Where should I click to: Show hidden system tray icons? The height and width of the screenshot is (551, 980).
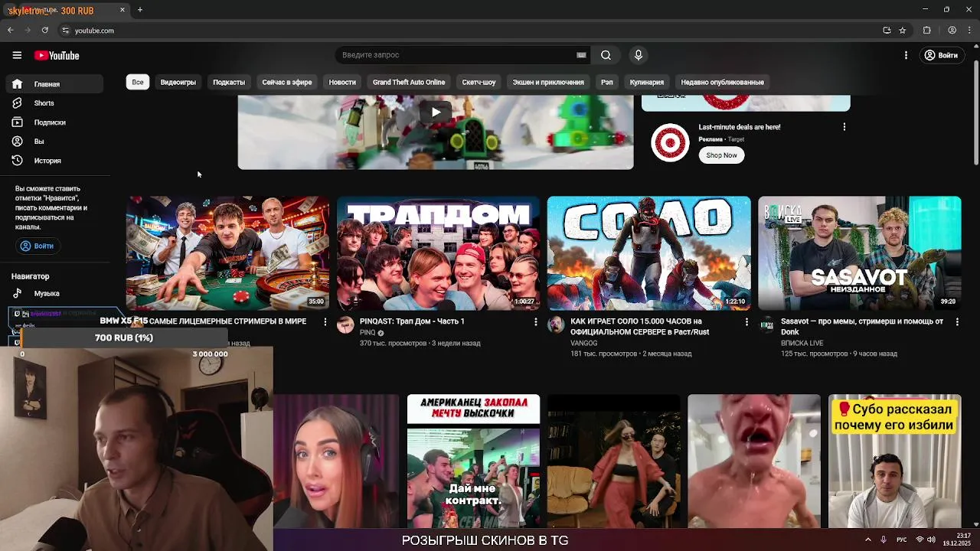[868, 540]
